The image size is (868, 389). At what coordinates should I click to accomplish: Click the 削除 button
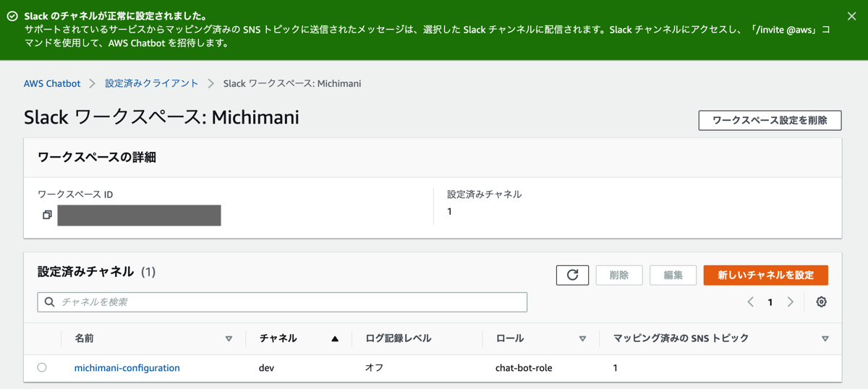[x=619, y=275]
